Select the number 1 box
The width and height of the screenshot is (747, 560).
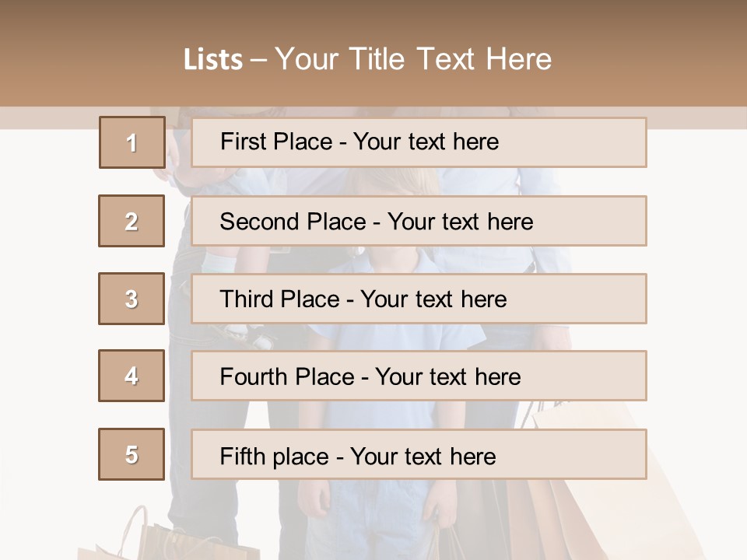(132, 142)
